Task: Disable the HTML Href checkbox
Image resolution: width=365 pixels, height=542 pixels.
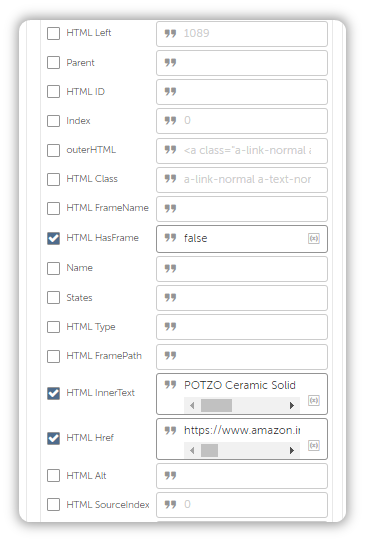Action: click(x=53, y=438)
